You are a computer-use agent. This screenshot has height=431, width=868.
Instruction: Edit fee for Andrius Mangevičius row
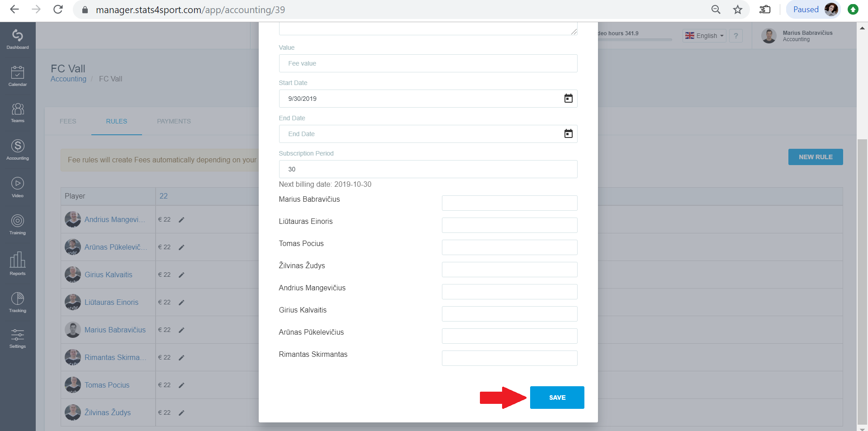click(181, 220)
